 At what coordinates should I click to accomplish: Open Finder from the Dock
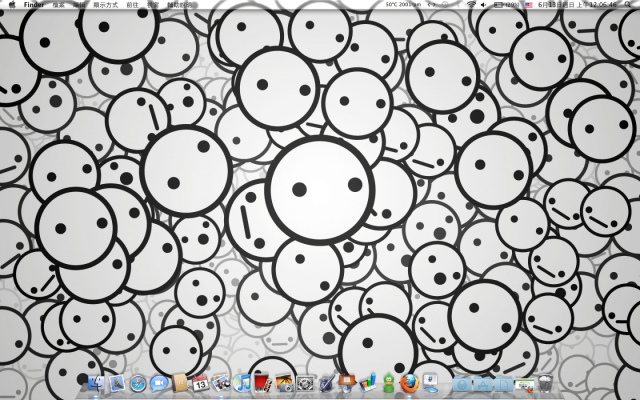(96, 384)
